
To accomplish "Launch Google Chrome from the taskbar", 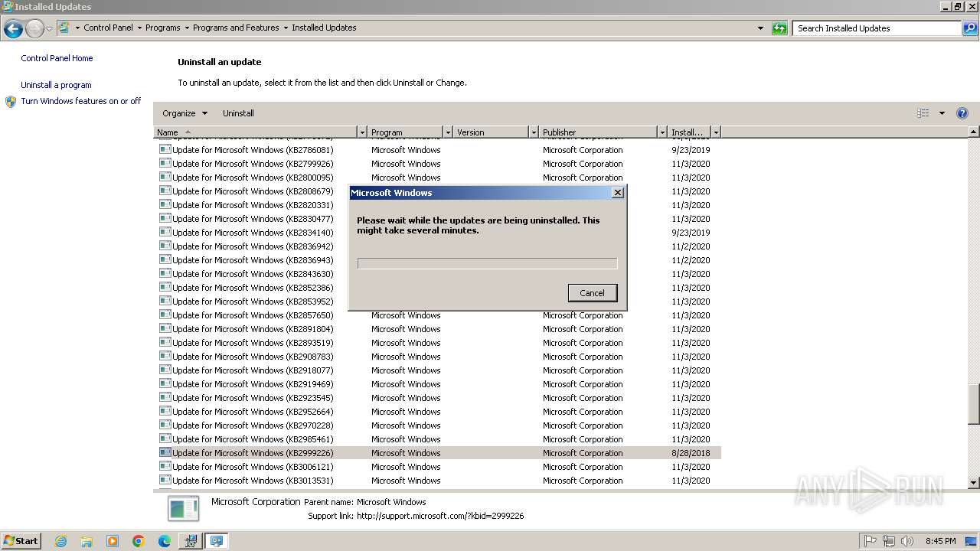I will point(139,541).
